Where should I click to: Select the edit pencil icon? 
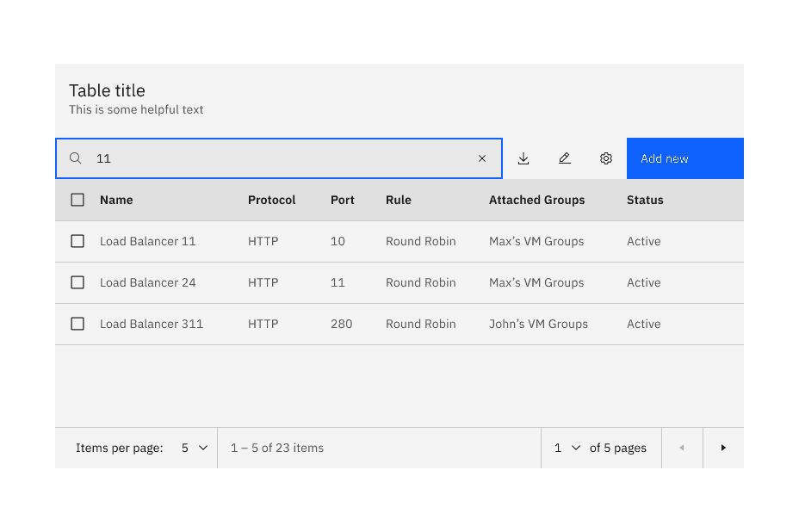pos(565,158)
